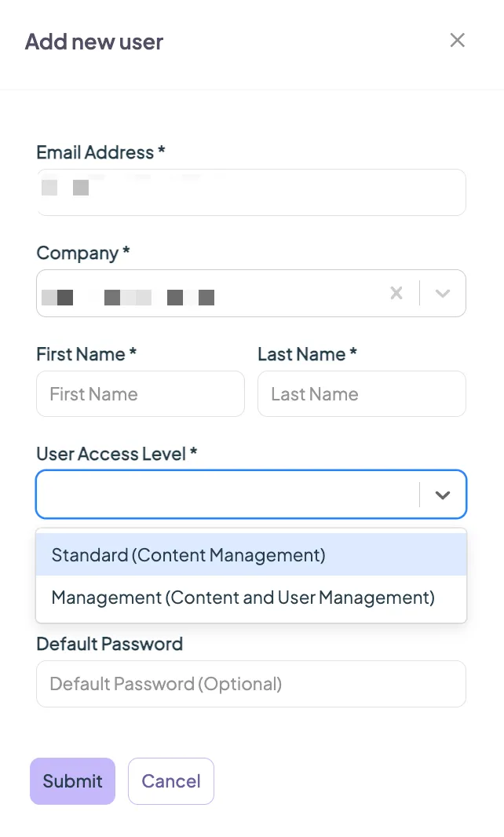Cancel adding the new user
The image size is (504, 837).
171,781
